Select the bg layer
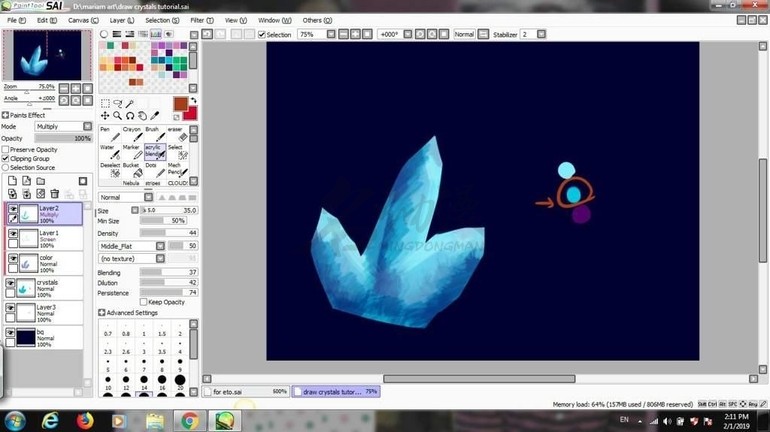This screenshot has height=432, width=770. coord(45,336)
